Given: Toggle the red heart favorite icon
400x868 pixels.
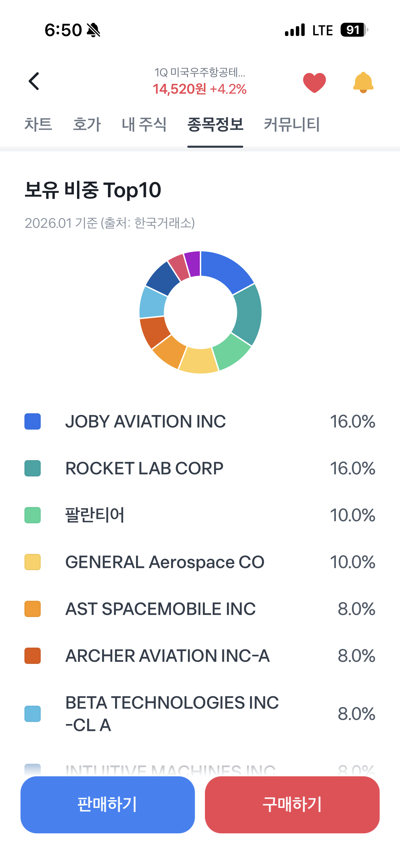Looking at the screenshot, I should point(314,82).
